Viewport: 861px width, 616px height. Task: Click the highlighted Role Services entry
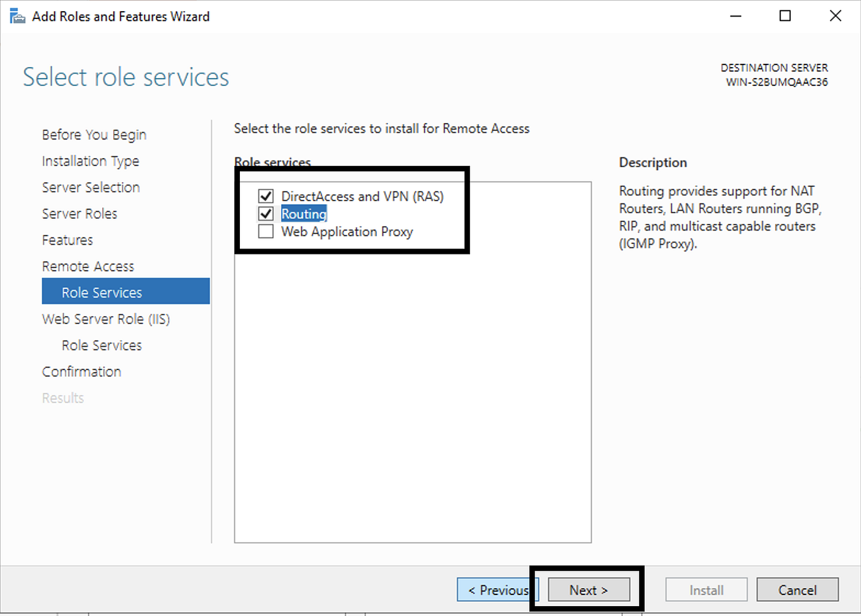pyautogui.click(x=101, y=291)
